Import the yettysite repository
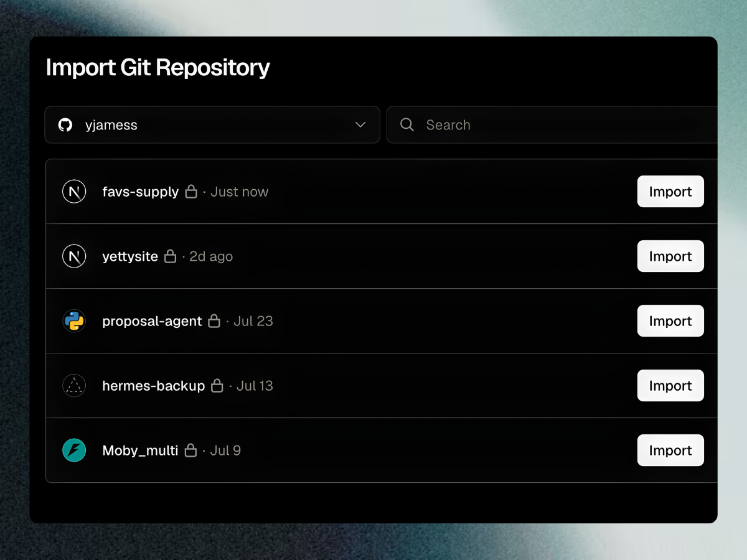747x560 pixels. coord(670,256)
